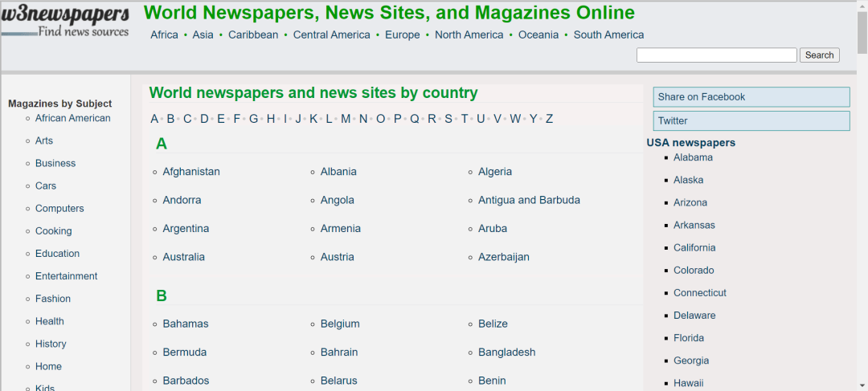Open South America region link
The image size is (868, 391).
click(x=609, y=35)
